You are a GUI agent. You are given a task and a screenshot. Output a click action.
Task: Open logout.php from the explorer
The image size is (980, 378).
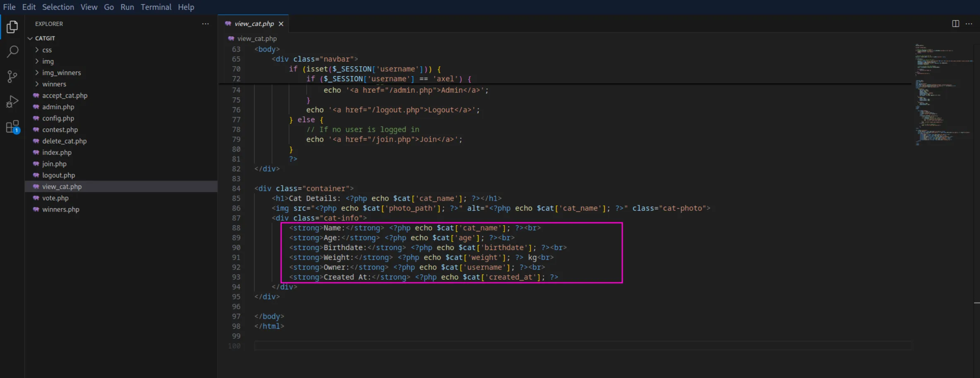tap(59, 175)
